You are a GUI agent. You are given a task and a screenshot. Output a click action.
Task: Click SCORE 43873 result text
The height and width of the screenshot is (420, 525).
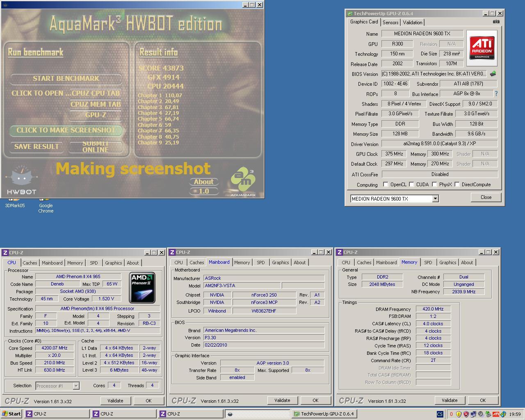[x=161, y=68]
